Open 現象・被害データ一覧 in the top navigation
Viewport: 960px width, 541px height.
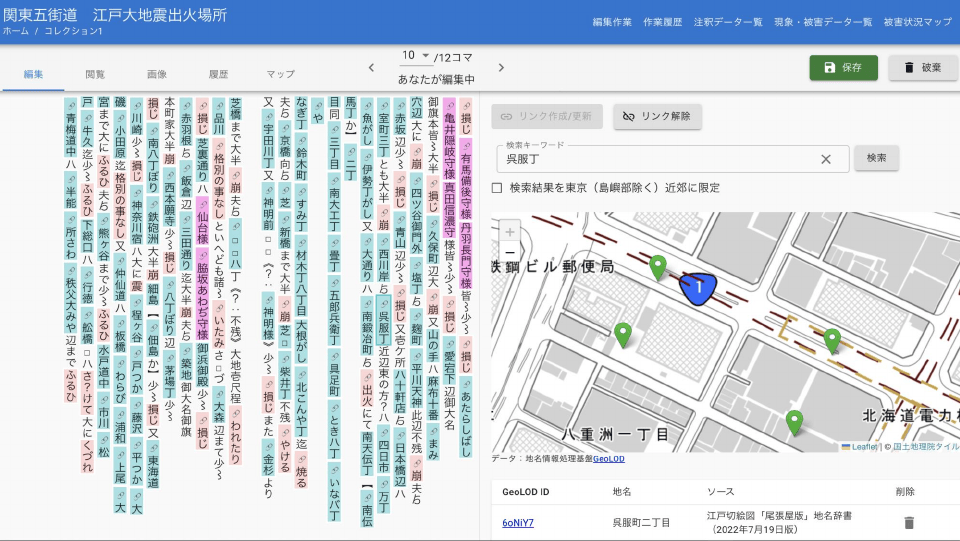click(x=823, y=22)
